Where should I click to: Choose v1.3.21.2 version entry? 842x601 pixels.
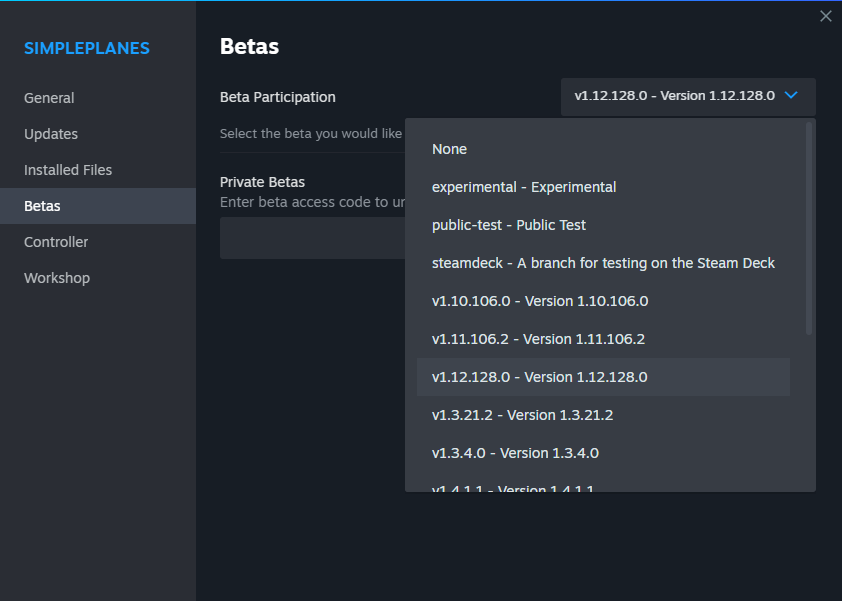603,415
